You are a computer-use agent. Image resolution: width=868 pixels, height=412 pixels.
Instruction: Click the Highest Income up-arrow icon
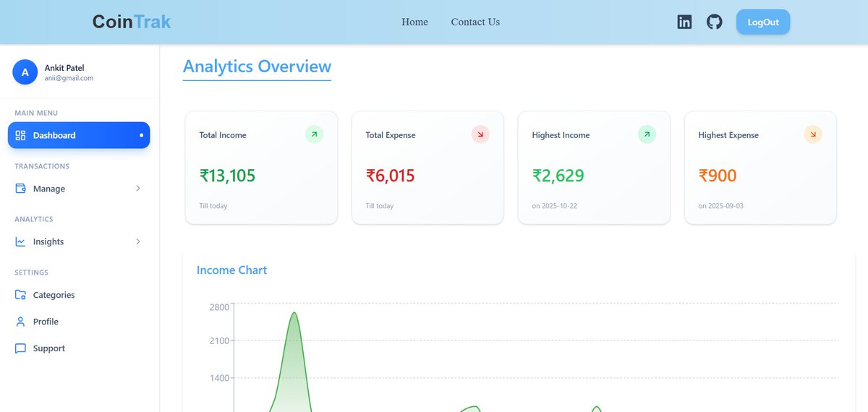[647, 134]
